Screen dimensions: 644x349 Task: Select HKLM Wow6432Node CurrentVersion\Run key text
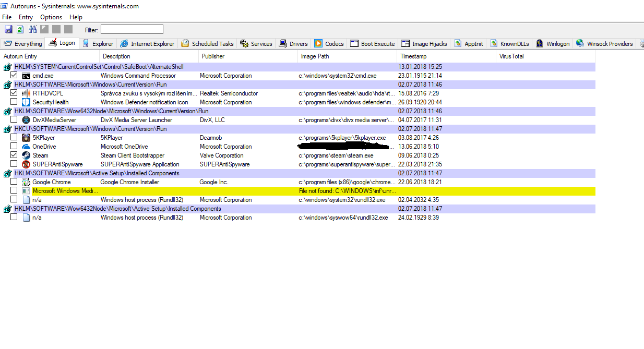111,111
